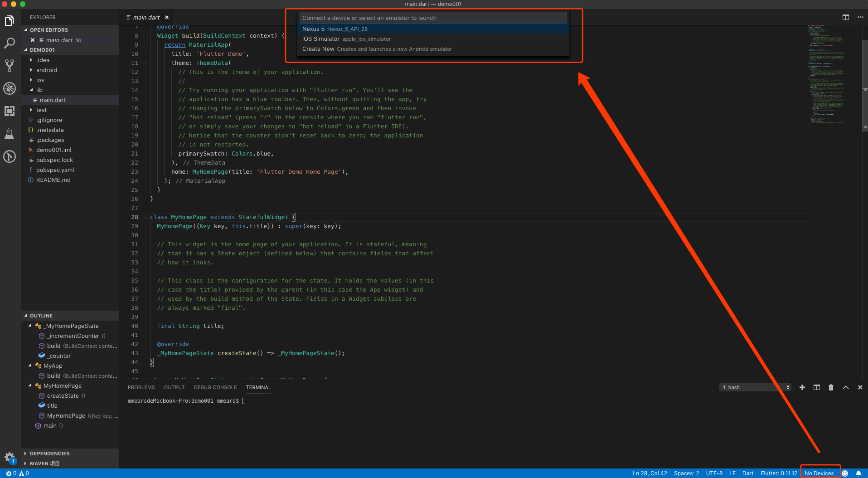Open the Manage gear menu
The width and height of the screenshot is (868, 478).
pyautogui.click(x=10, y=457)
